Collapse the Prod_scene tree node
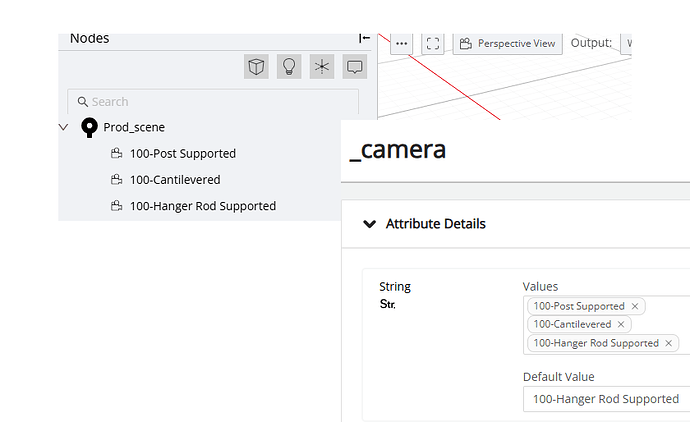Screen dimensions: 690x422 64,127
